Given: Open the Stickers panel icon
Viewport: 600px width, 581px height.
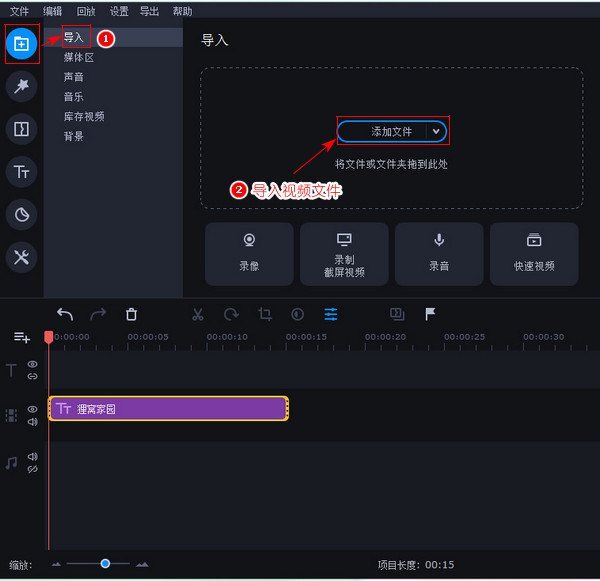Looking at the screenshot, I should click(x=21, y=215).
